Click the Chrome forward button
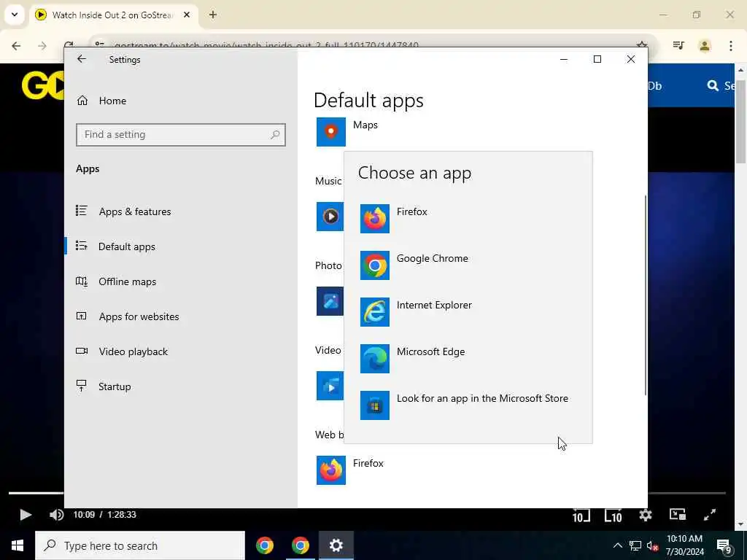 click(x=42, y=46)
